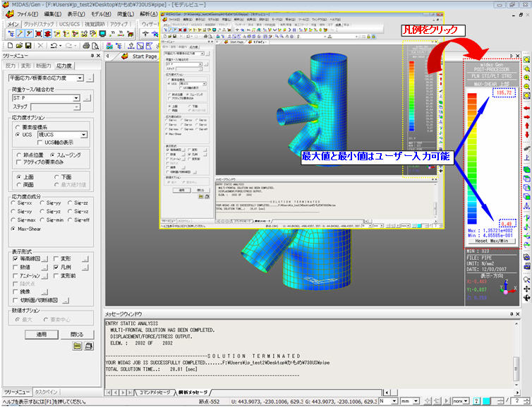Open the モデル(M) menu
The width and height of the screenshot is (532, 408).
point(101,14)
